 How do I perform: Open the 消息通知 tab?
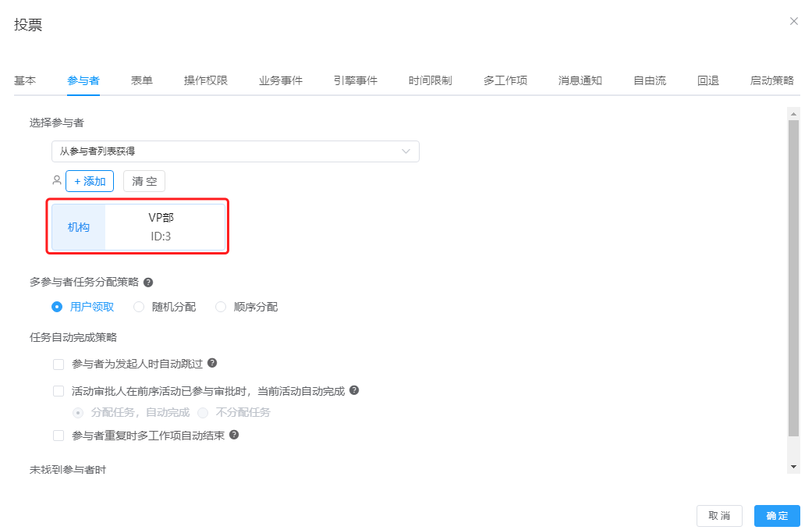[580, 80]
